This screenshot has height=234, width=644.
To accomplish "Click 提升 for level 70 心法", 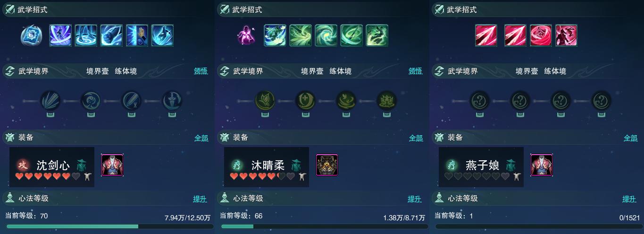I will point(200,199).
